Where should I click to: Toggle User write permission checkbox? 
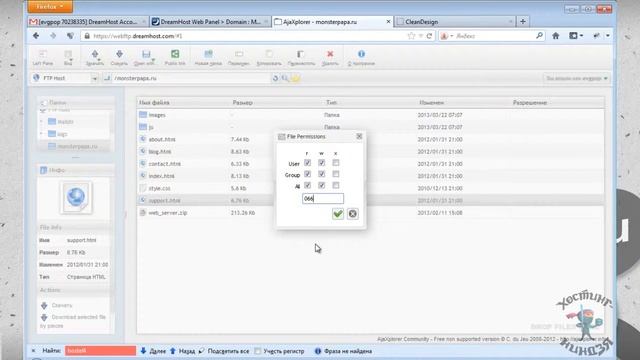point(322,163)
